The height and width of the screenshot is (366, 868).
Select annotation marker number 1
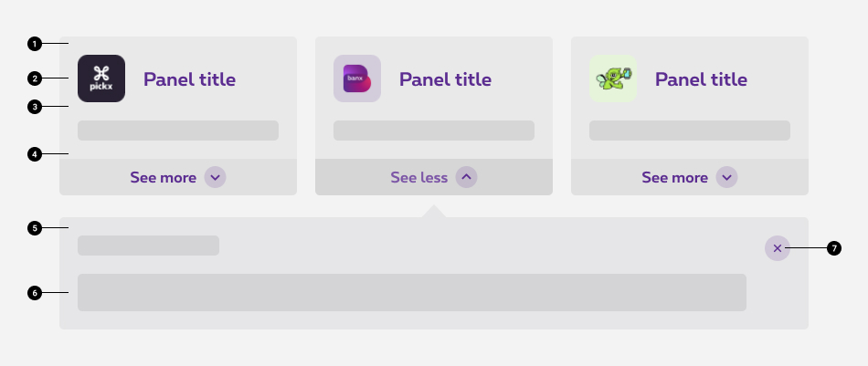click(35, 43)
